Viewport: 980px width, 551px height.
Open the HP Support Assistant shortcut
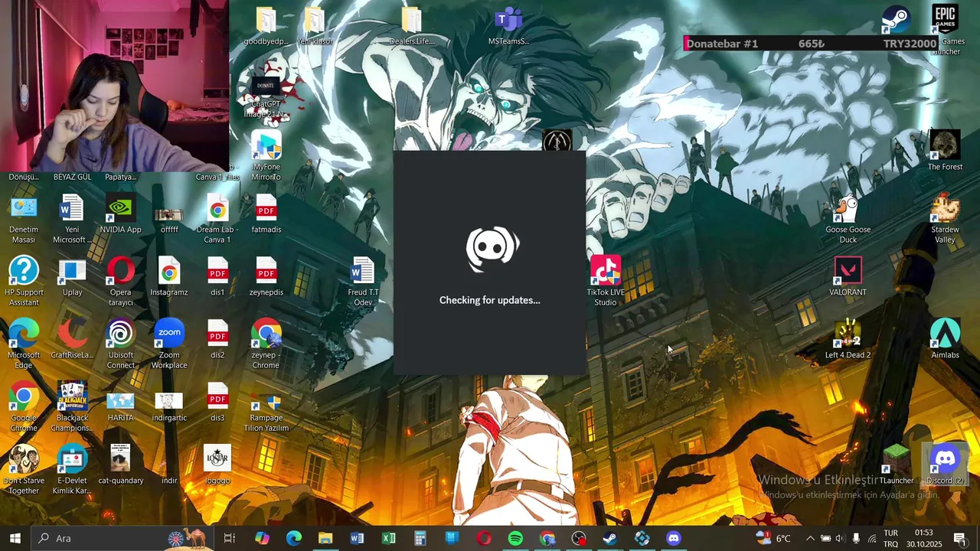click(x=24, y=282)
